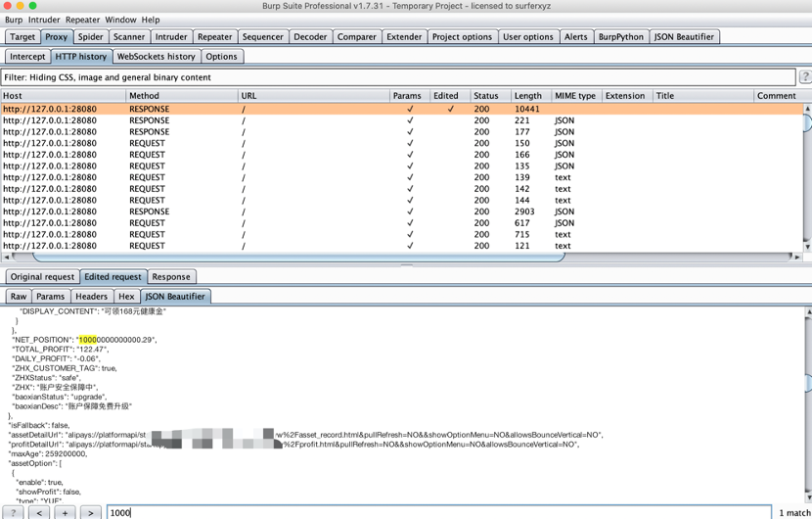Open the proxy Options sub-tab
The height and width of the screenshot is (519, 812).
point(222,57)
